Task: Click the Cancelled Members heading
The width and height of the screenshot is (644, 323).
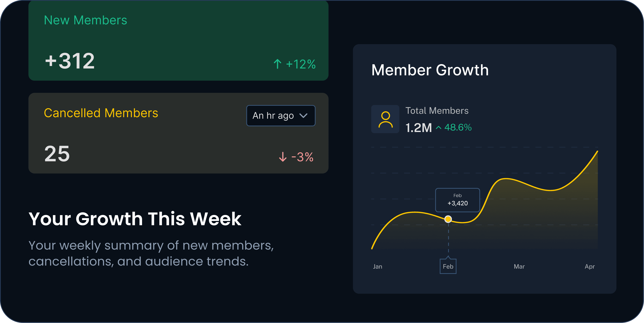Action: pyautogui.click(x=101, y=113)
